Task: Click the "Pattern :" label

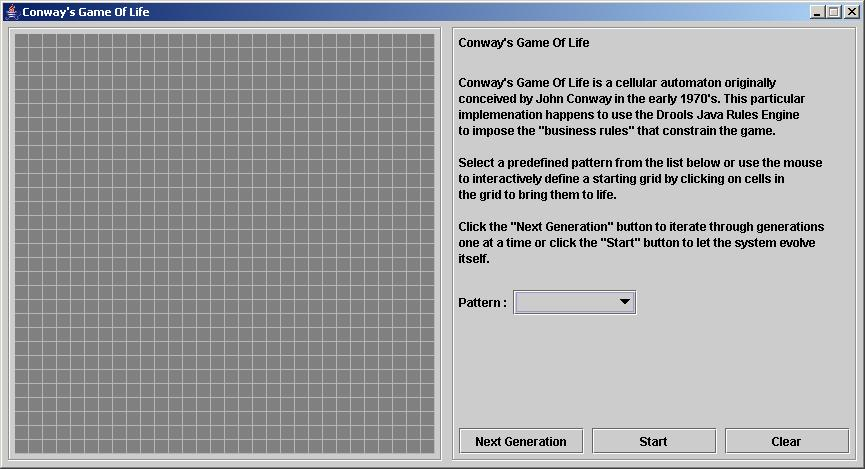Action: click(482, 303)
